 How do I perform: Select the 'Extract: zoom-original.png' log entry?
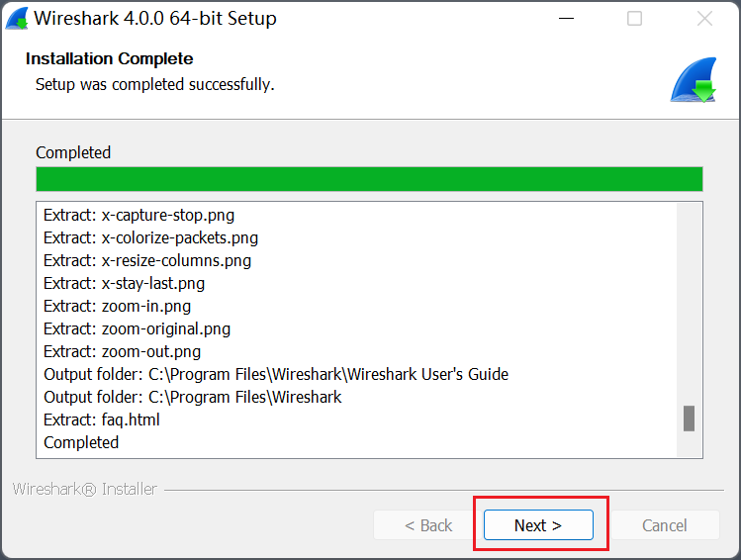[138, 328]
